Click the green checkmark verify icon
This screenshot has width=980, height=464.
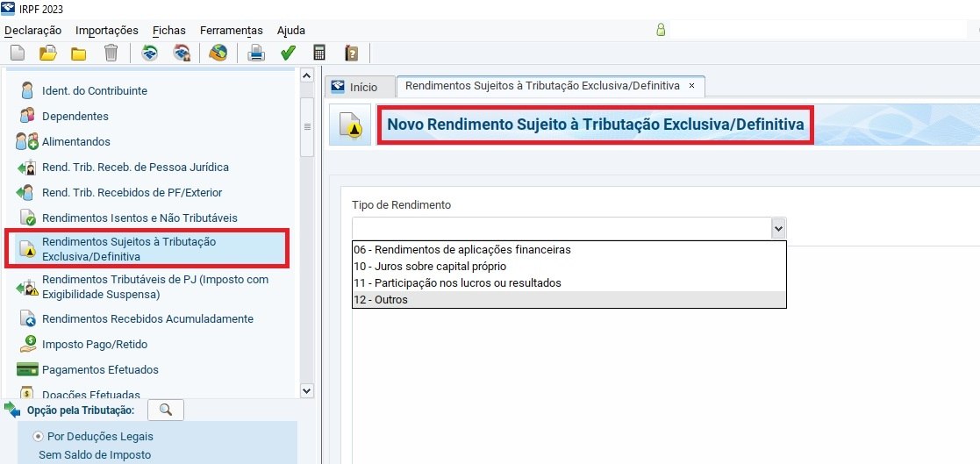tap(288, 54)
